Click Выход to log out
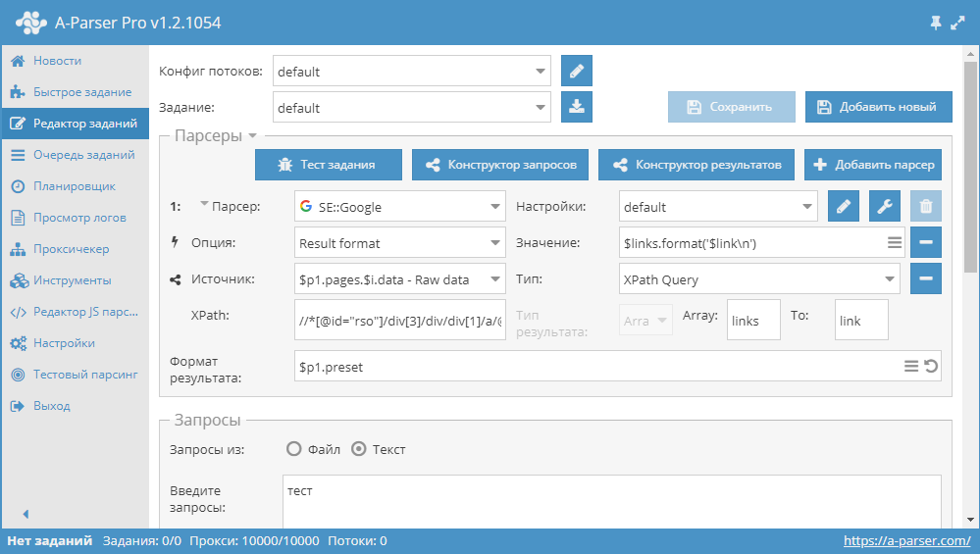This screenshot has height=554, width=980. [75, 405]
